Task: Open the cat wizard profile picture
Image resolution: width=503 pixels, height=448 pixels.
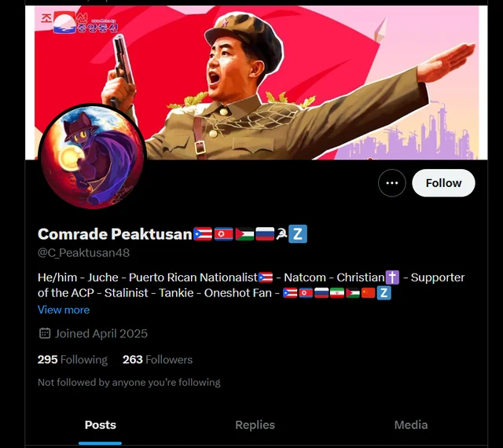Action: 92,157
